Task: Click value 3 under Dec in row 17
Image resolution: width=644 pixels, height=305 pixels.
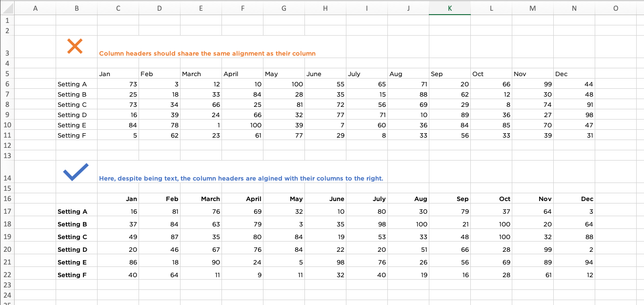Action: (591, 212)
